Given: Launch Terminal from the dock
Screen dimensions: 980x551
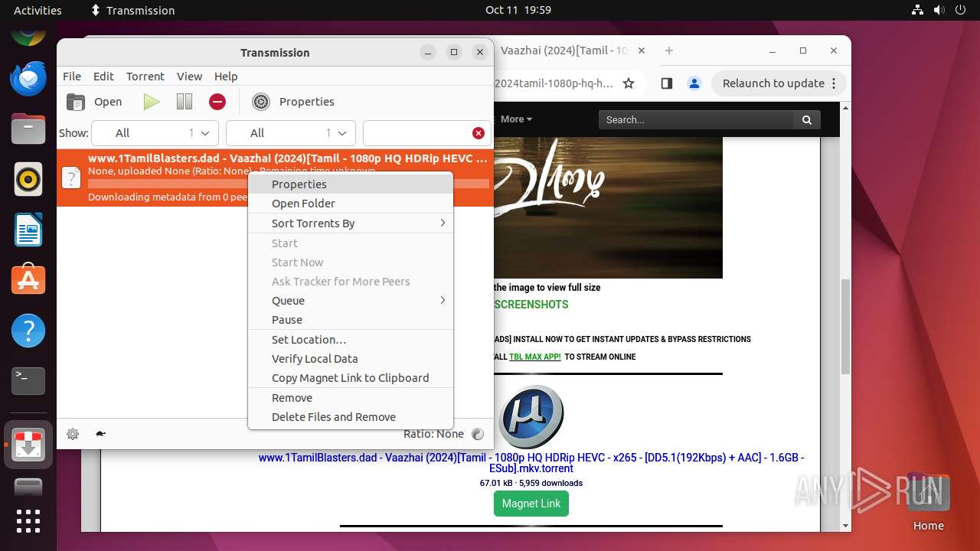Looking at the screenshot, I should tap(28, 380).
